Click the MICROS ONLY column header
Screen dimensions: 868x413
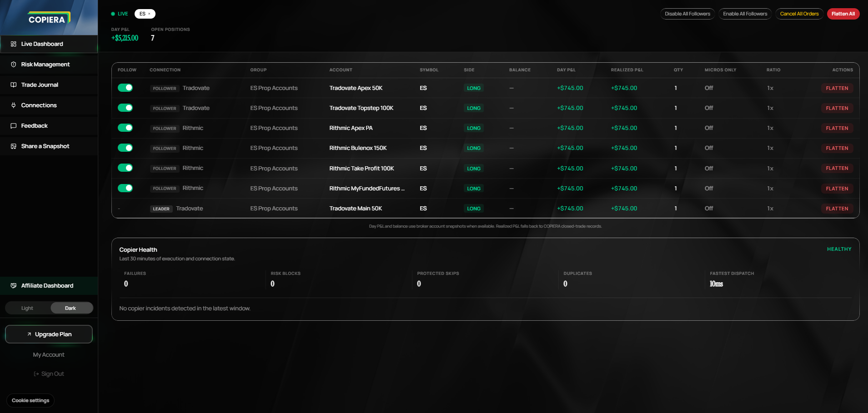coord(720,70)
